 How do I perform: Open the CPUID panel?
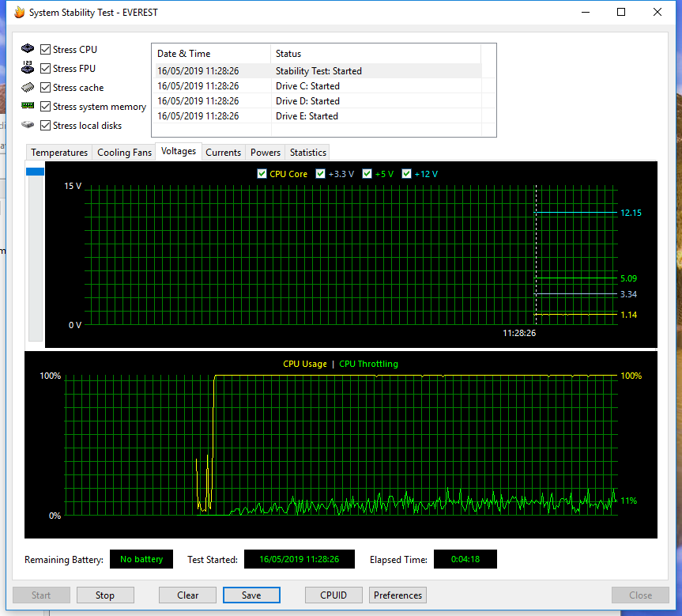point(333,595)
